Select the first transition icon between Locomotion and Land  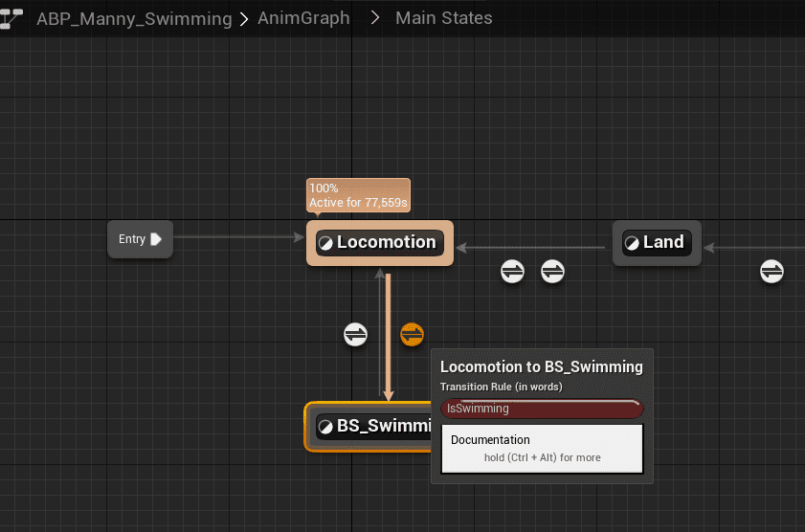[x=512, y=272]
